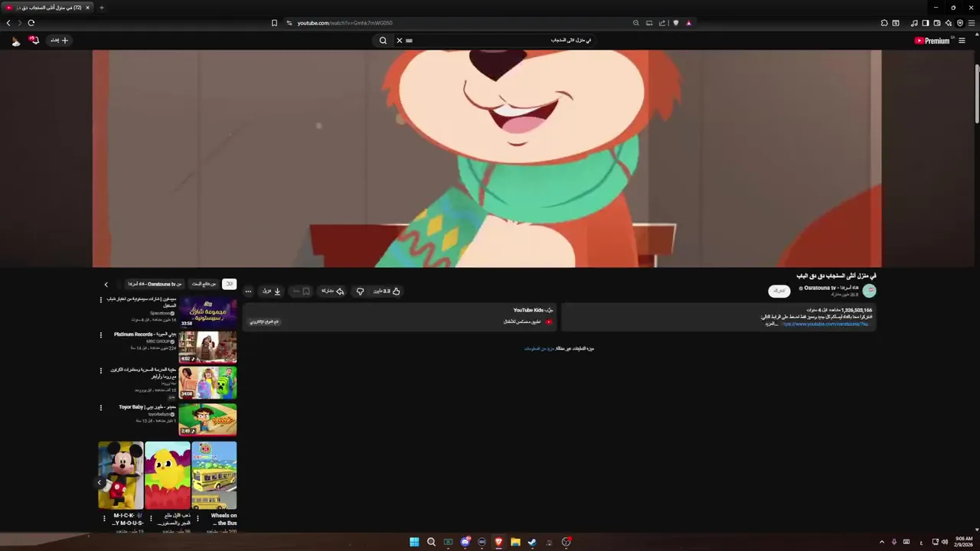Image resolution: width=980 pixels, height=551 pixels.
Task: Open the browser main menu icon
Action: click(972, 23)
